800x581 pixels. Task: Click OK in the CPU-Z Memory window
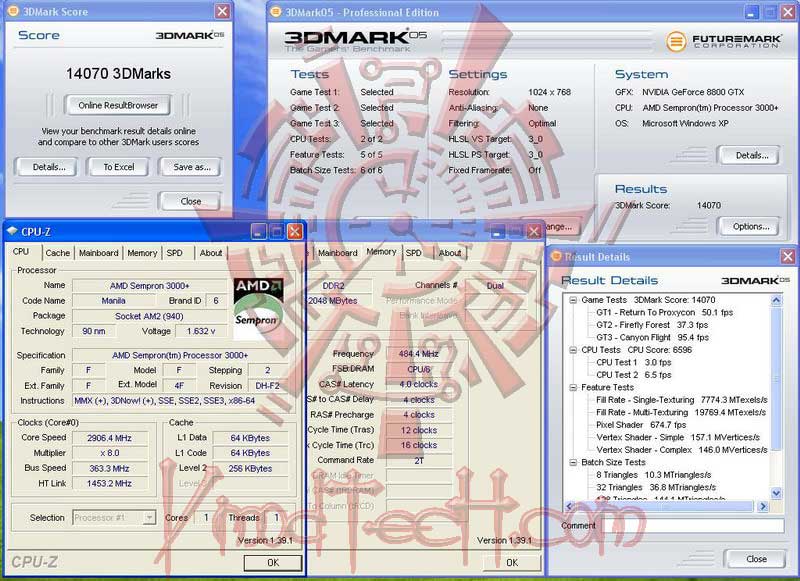click(512, 562)
